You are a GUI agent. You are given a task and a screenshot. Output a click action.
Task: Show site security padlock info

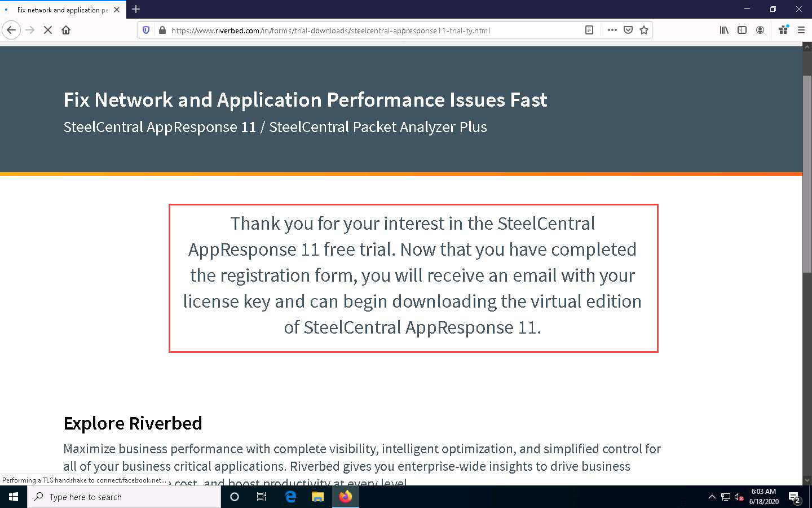tap(162, 30)
